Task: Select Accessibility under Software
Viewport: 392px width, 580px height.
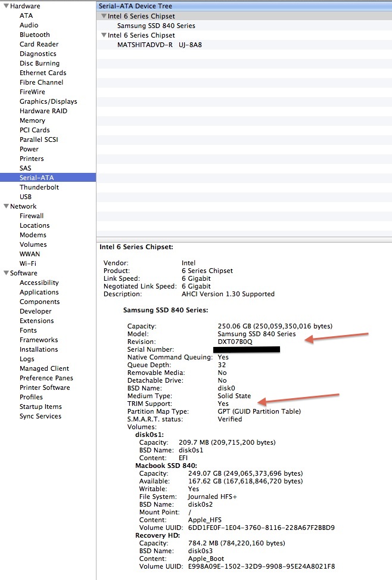Action: coord(39,283)
